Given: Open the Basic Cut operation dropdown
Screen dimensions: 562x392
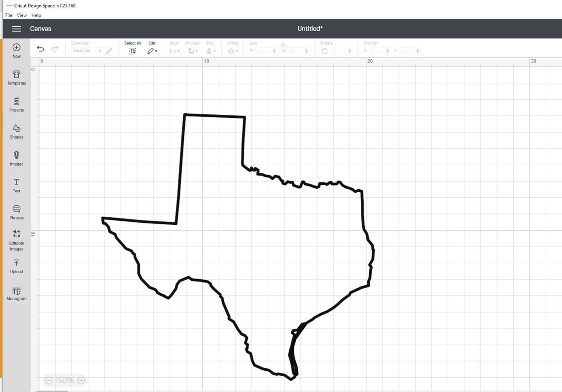Looking at the screenshot, I should click(86, 50).
